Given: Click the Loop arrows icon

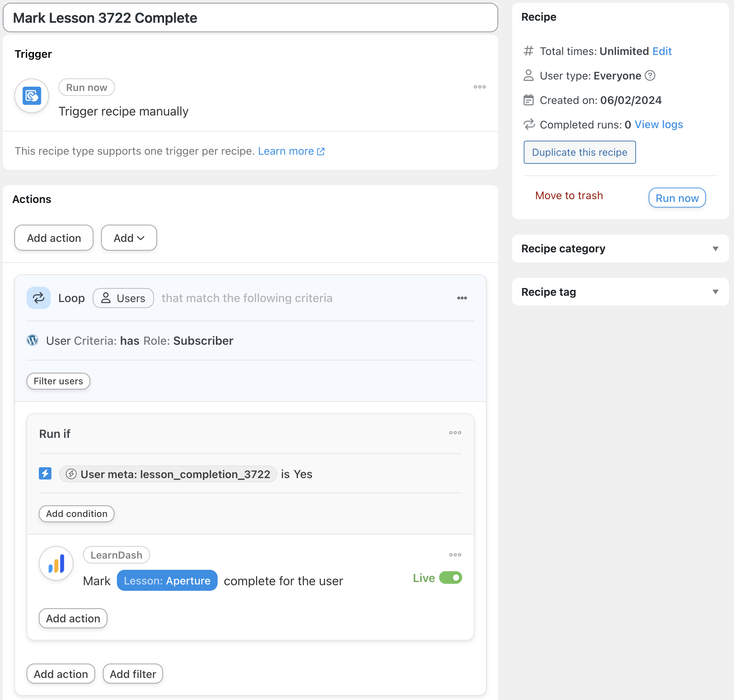Looking at the screenshot, I should (x=38, y=298).
